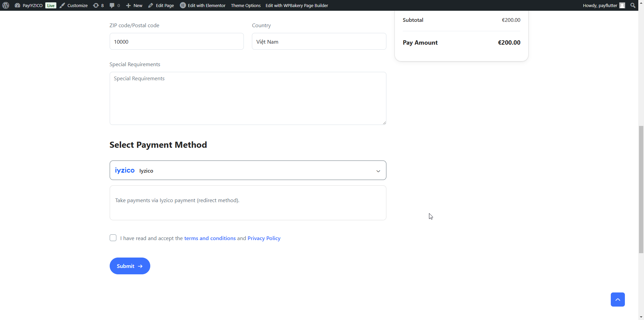Open the updates icon showing 8

[96, 5]
